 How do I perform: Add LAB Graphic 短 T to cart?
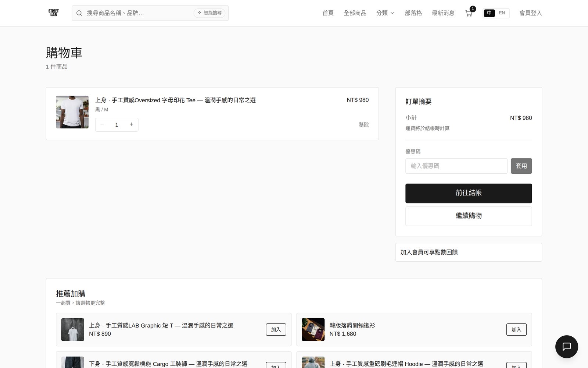276,329
